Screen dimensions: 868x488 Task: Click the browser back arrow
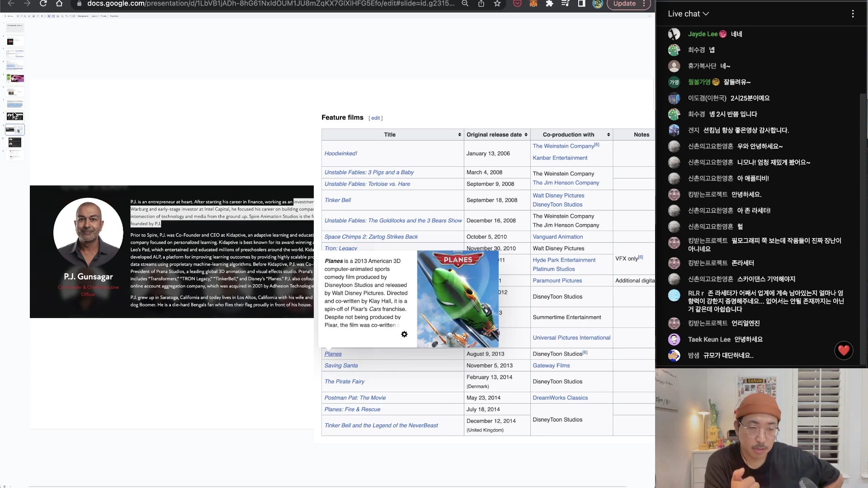[x=11, y=4]
